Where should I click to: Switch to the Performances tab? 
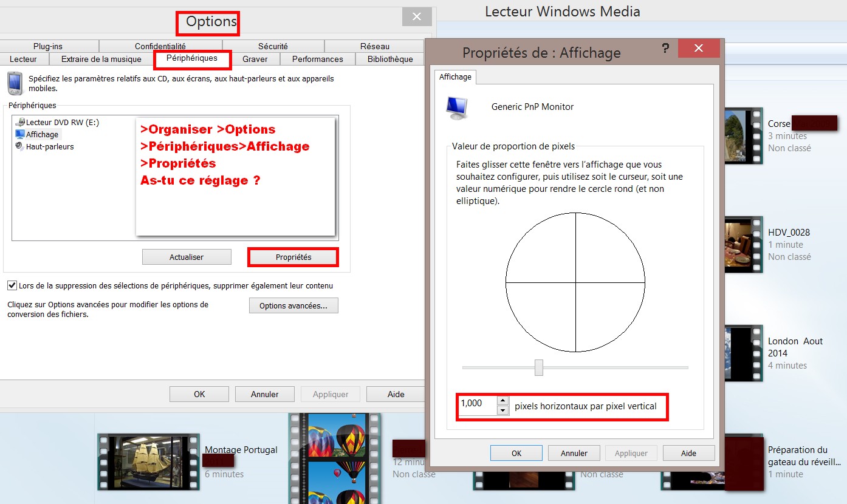pyautogui.click(x=317, y=59)
